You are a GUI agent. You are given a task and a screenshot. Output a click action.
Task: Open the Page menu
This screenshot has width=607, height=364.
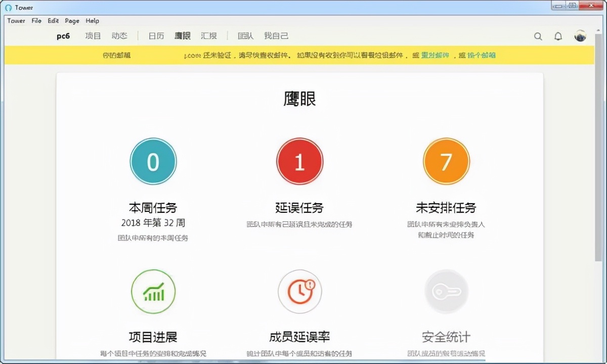(x=71, y=21)
